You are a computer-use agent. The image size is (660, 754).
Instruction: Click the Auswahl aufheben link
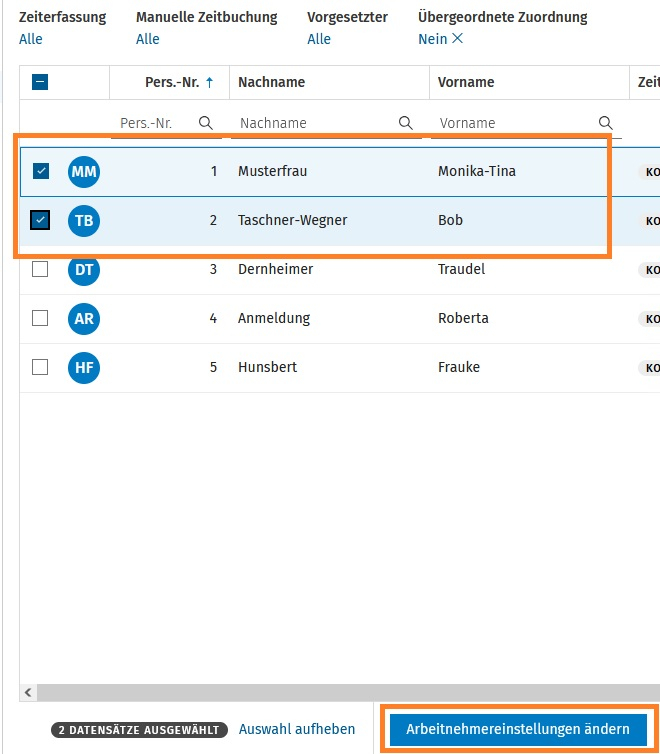click(297, 729)
